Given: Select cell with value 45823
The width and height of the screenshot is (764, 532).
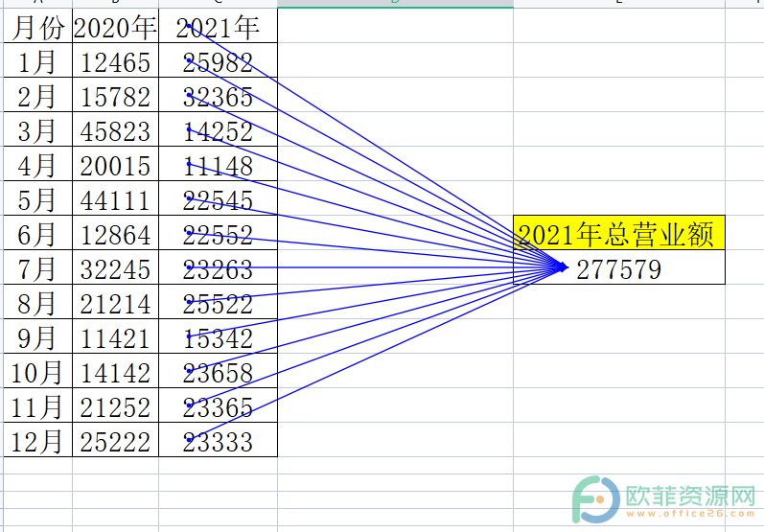Looking at the screenshot, I should pyautogui.click(x=115, y=129).
